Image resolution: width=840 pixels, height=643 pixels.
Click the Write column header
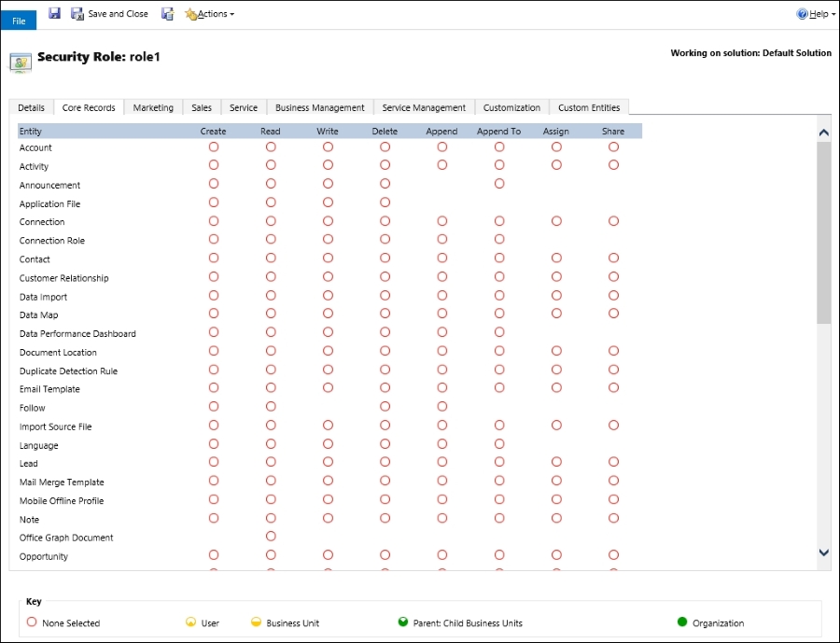(328, 132)
